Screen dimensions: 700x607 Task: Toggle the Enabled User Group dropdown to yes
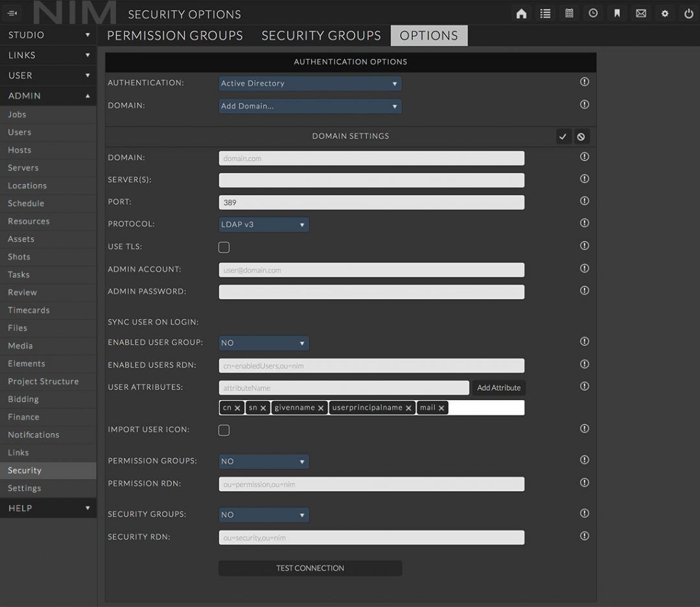click(263, 342)
